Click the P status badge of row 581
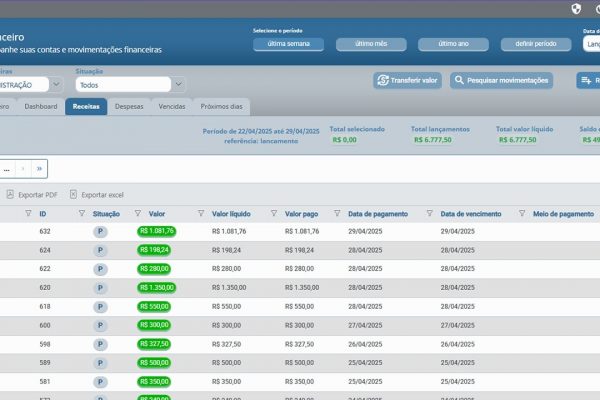The width and height of the screenshot is (600, 400). pyautogui.click(x=100, y=382)
